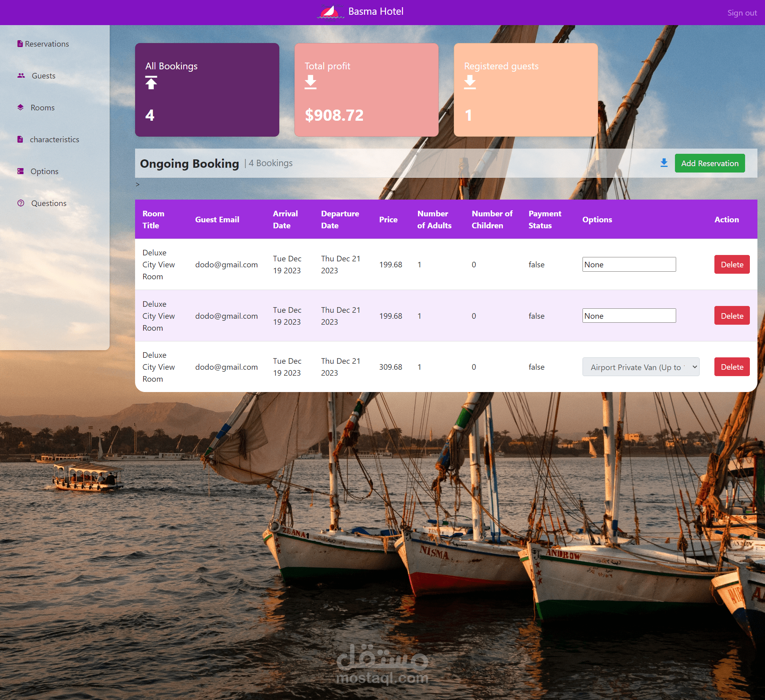Click the Sign out link

coord(742,13)
